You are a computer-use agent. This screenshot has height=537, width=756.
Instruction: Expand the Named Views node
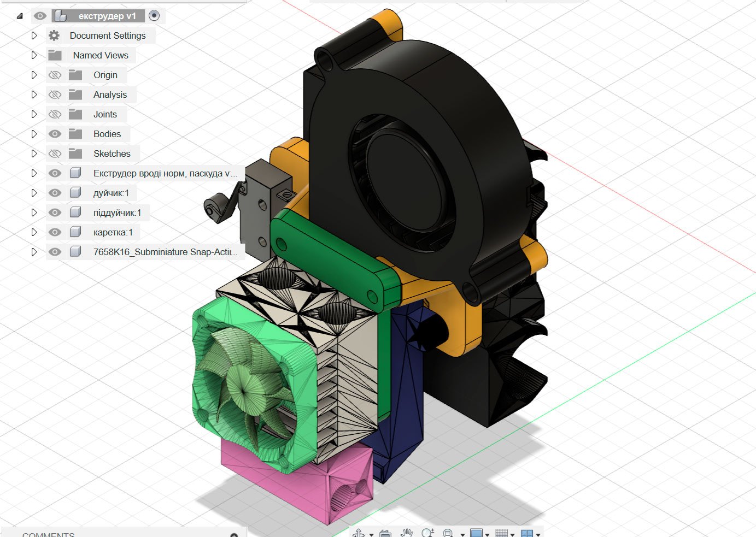(x=34, y=55)
